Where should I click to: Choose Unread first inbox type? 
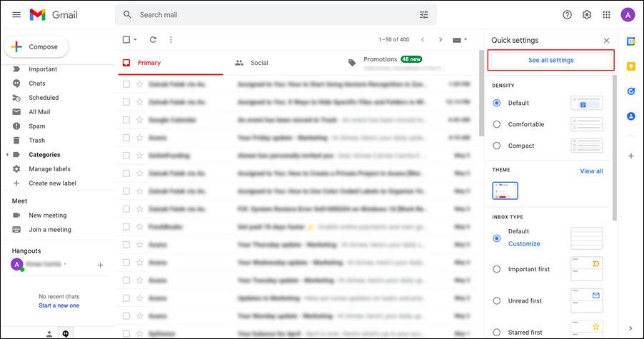(x=496, y=301)
